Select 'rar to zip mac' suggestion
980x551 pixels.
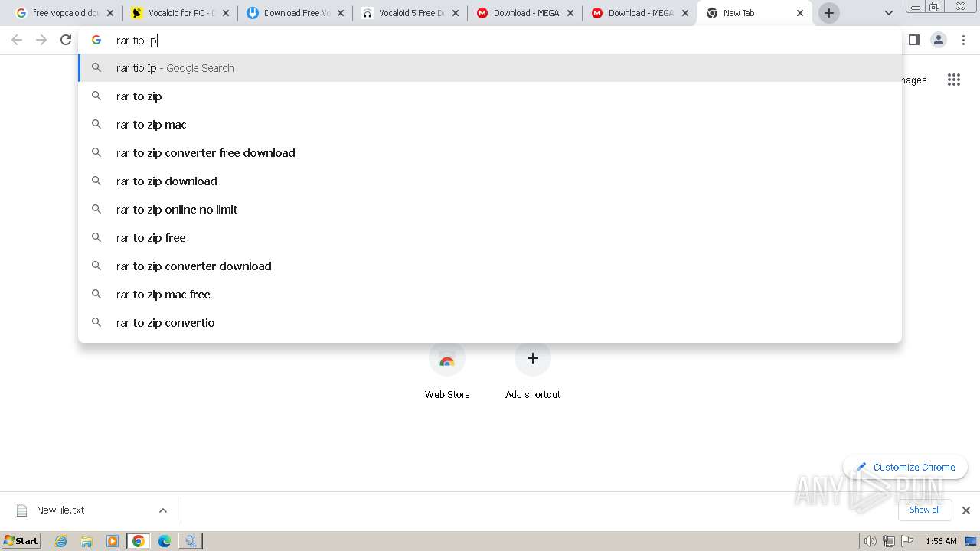pyautogui.click(x=490, y=125)
